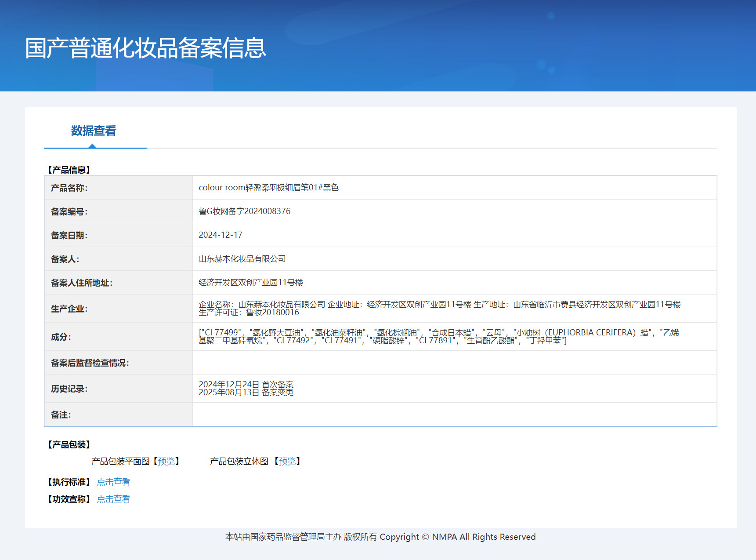
Task: Click the 生产企业 row label
Action: (x=69, y=309)
